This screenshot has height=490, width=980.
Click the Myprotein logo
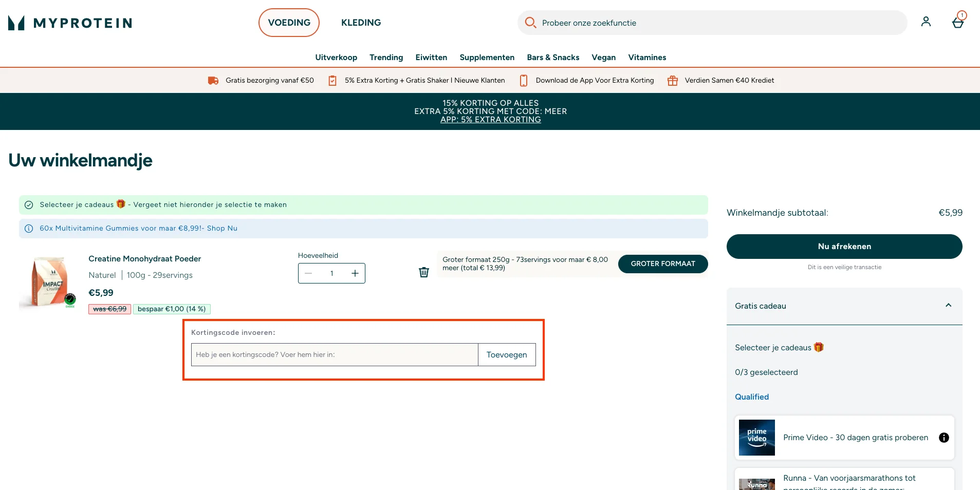[x=70, y=23]
